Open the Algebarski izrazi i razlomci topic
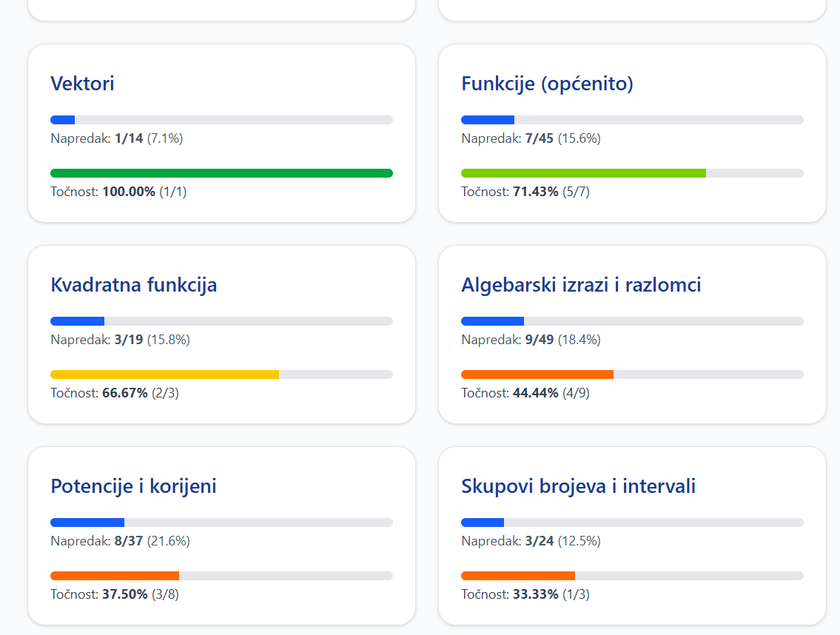840x635 pixels. tap(582, 285)
